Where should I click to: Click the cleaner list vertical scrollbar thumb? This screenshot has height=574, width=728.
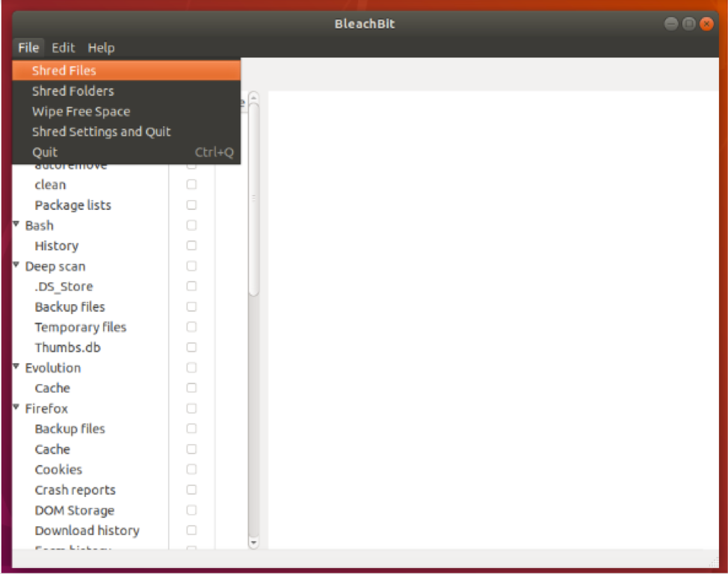pos(253,199)
